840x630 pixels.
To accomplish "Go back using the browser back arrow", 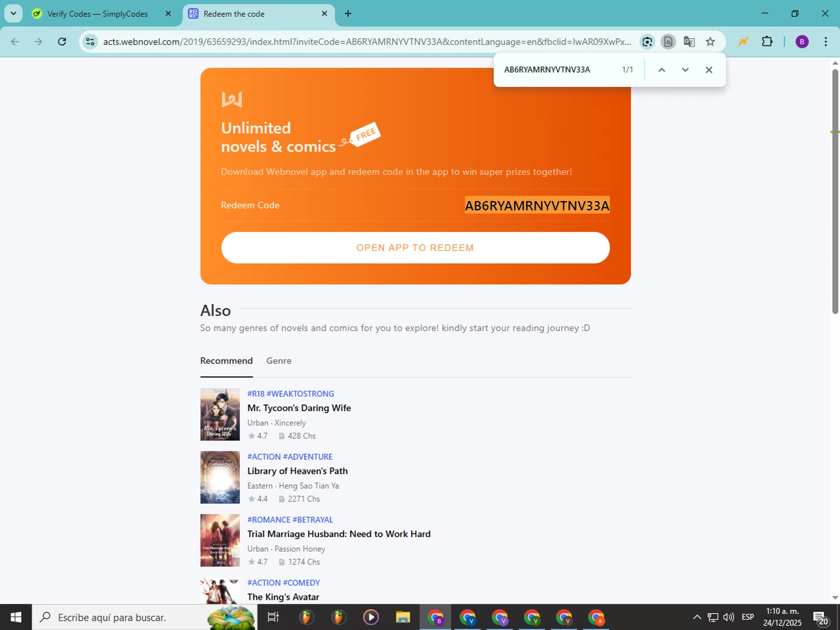I will (15, 41).
